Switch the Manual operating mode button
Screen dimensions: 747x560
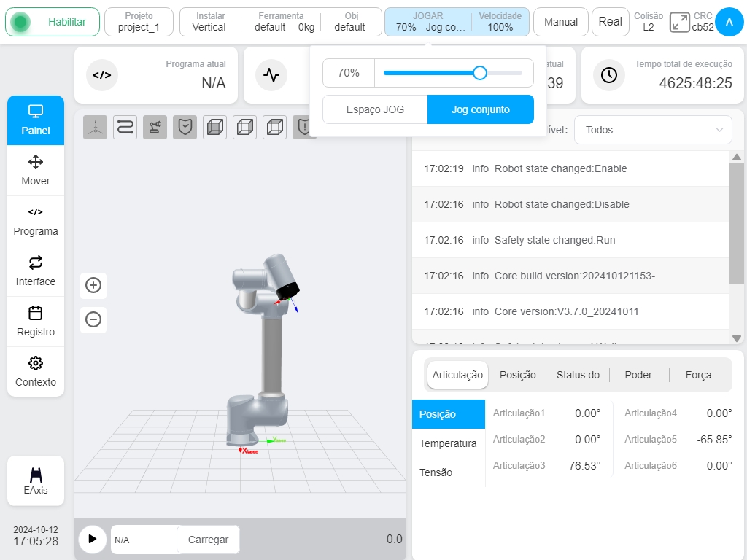(561, 22)
